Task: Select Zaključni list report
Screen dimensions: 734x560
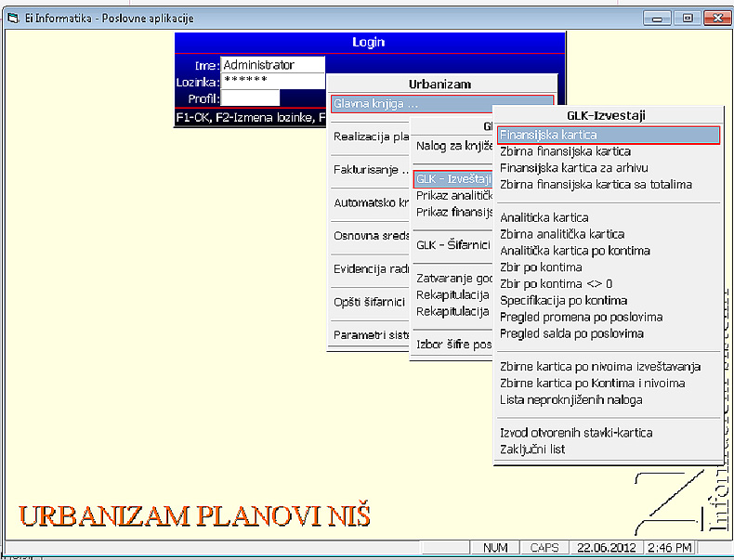Action: pos(532,449)
